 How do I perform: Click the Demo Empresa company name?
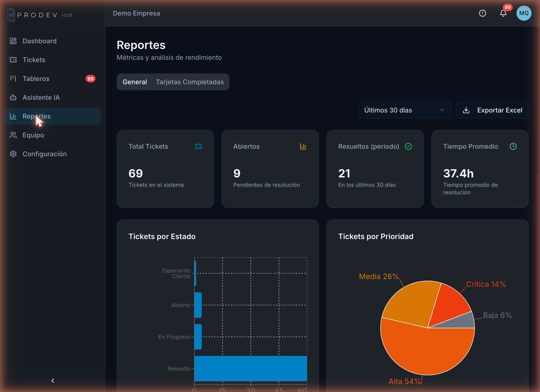(x=136, y=13)
